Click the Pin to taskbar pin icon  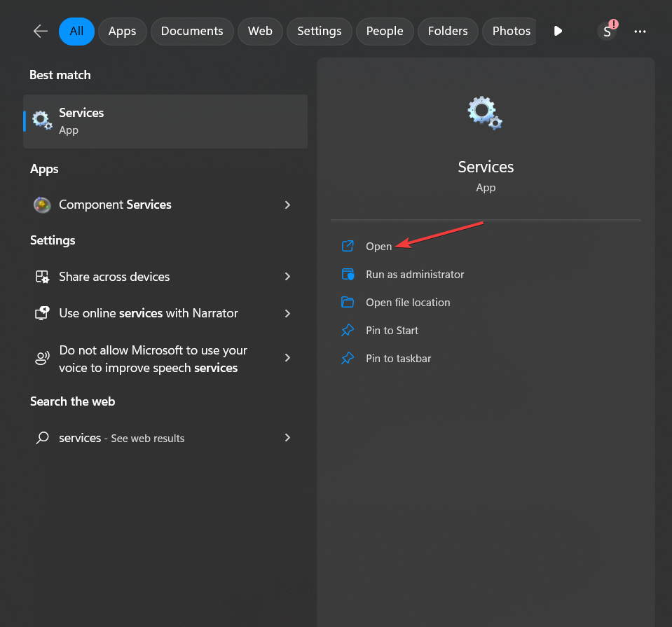click(348, 358)
